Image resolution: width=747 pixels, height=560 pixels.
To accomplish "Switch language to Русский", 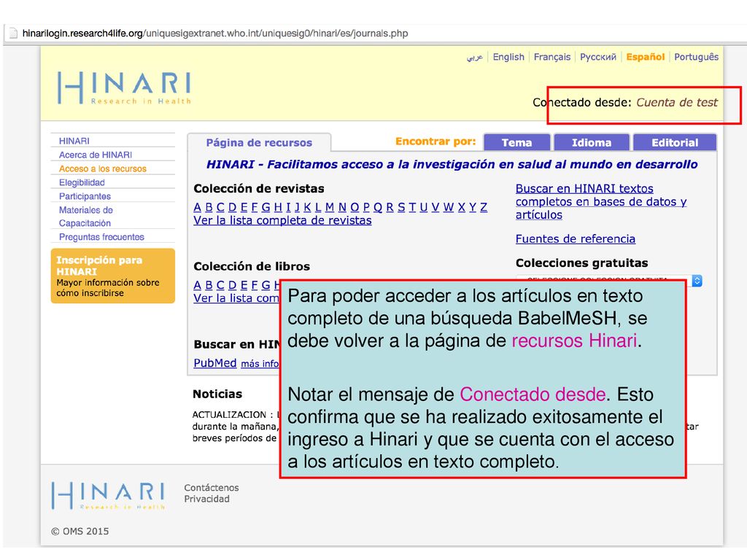I will pyautogui.click(x=598, y=57).
